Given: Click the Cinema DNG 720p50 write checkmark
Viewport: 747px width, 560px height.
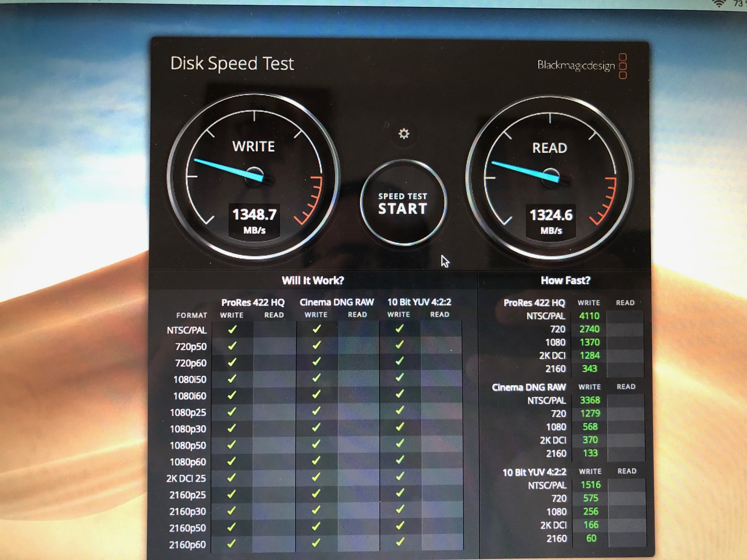Looking at the screenshot, I should [x=316, y=345].
